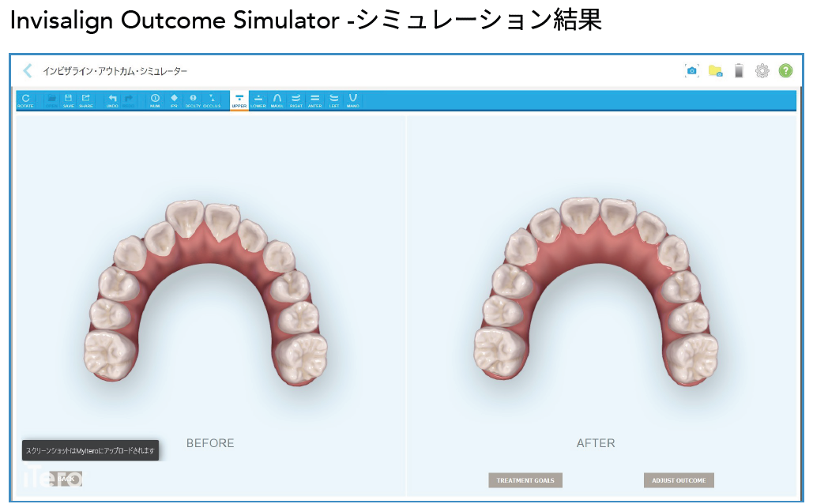Image resolution: width=813 pixels, height=504 pixels.
Task: Click the Rotate tool icon
Action: [25, 100]
